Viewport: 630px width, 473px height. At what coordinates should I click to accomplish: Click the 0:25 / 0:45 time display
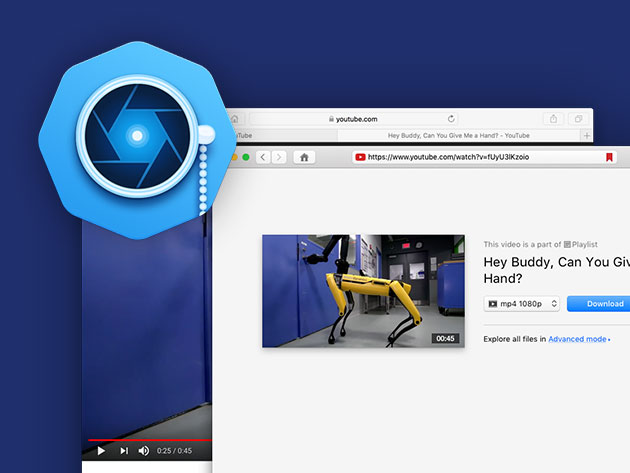(x=174, y=451)
